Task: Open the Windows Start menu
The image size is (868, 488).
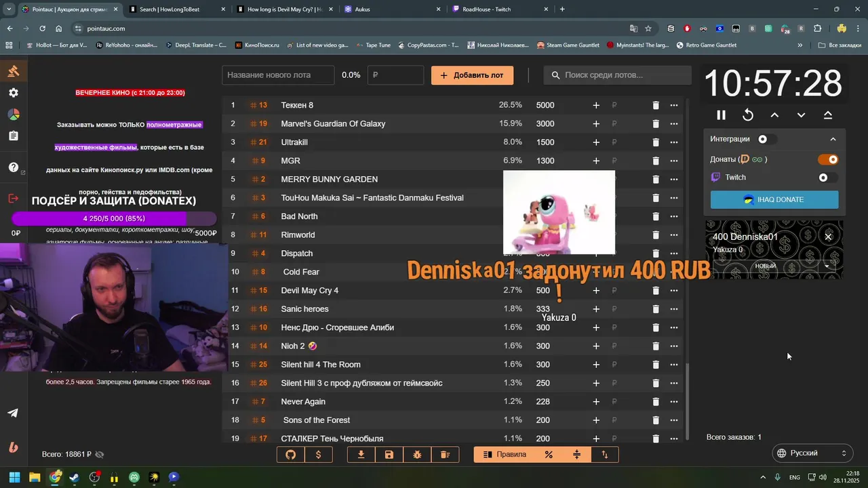Action: 14,477
